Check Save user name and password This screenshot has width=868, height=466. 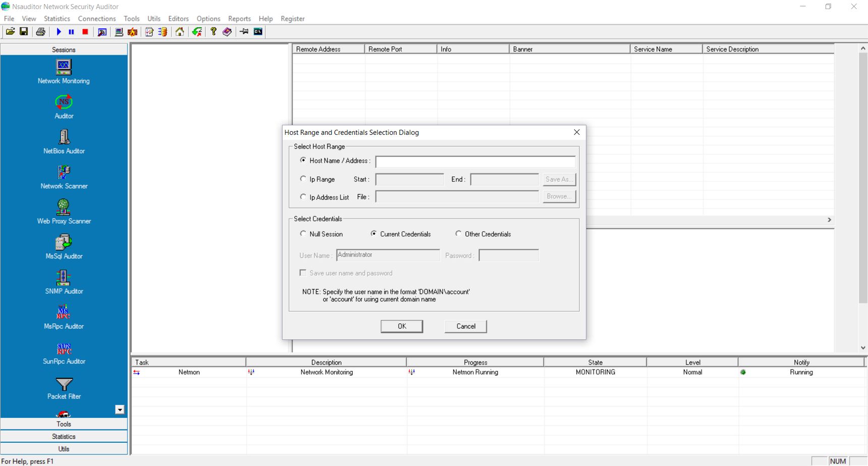(x=303, y=273)
